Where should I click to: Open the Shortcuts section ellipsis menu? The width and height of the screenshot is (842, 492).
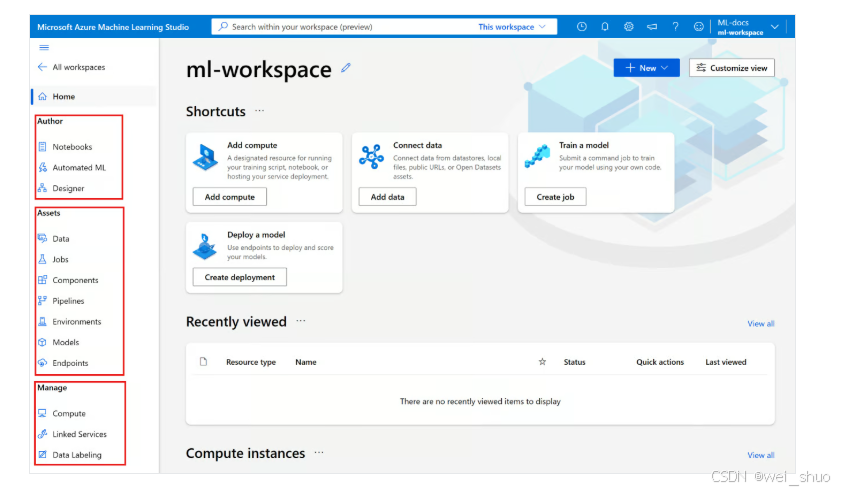coord(260,111)
